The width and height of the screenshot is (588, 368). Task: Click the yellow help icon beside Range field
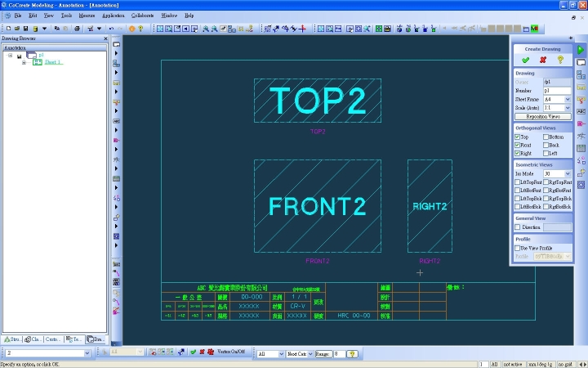click(352, 354)
